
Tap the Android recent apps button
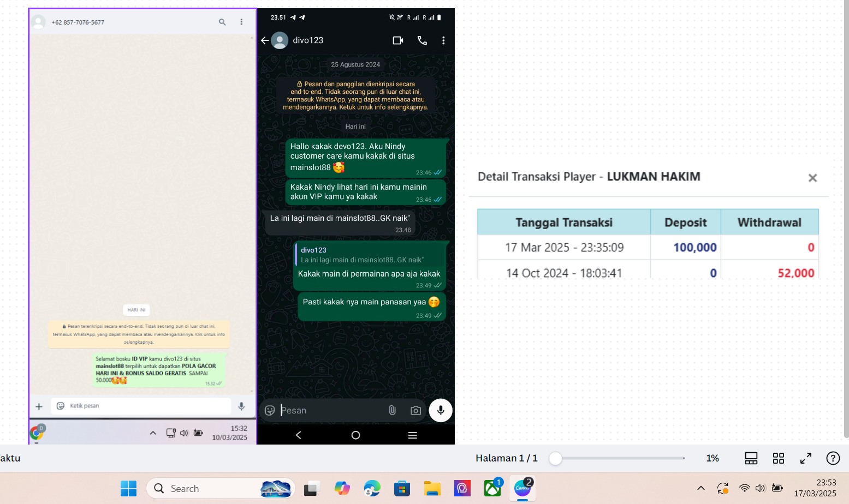(413, 435)
